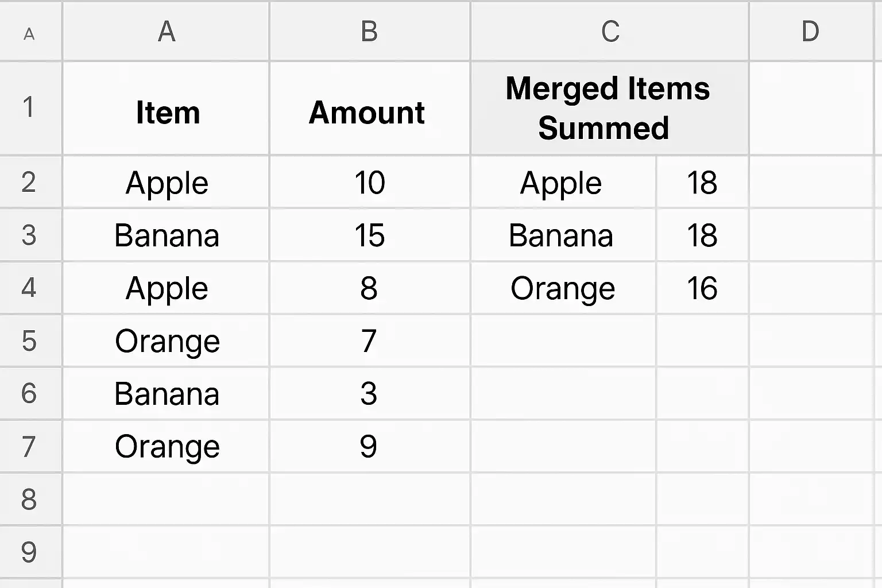Select "Orange" in the merged summary list

point(563,288)
